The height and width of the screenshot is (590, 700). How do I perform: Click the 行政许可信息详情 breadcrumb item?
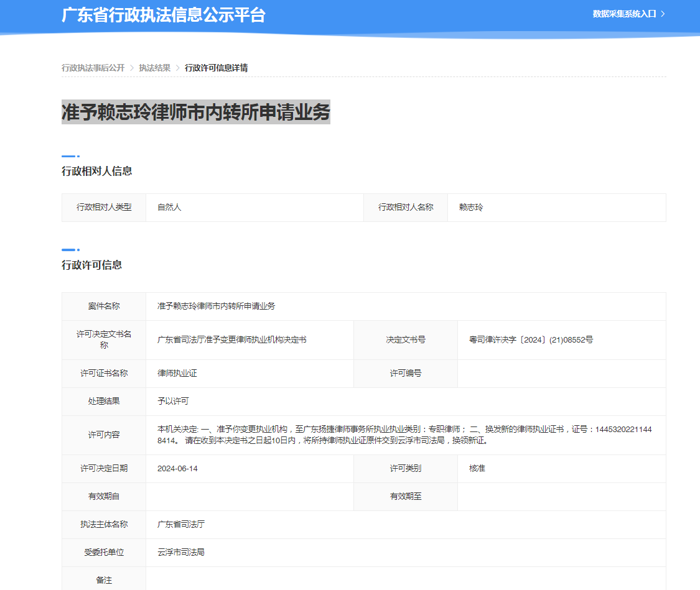click(x=216, y=68)
